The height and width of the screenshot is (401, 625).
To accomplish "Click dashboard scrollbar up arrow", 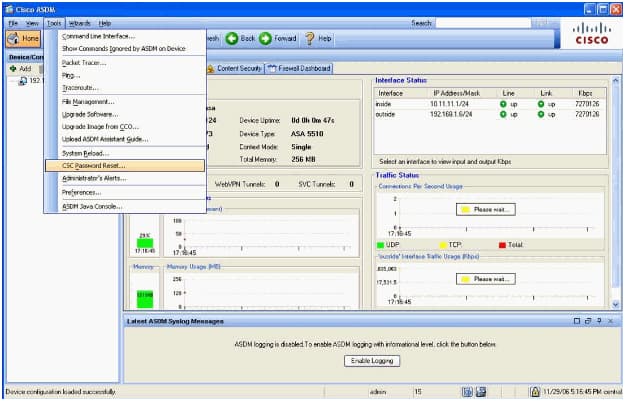I will (616, 80).
